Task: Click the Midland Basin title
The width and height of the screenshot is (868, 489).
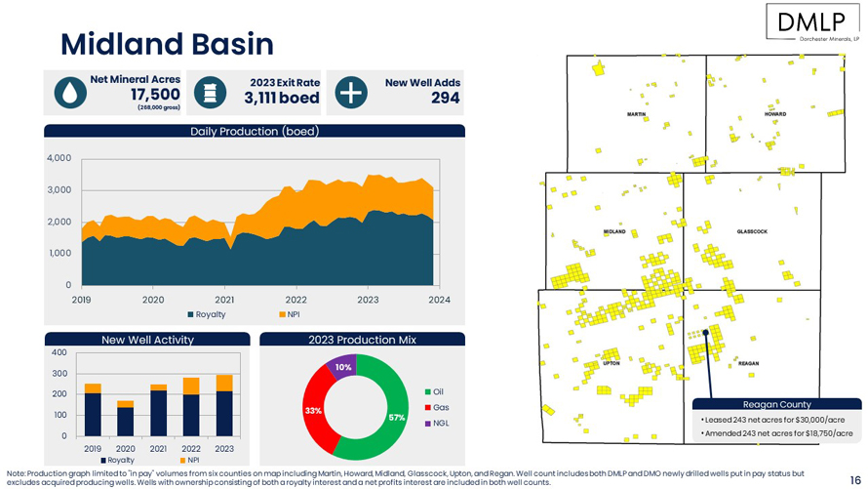Action: click(x=167, y=44)
